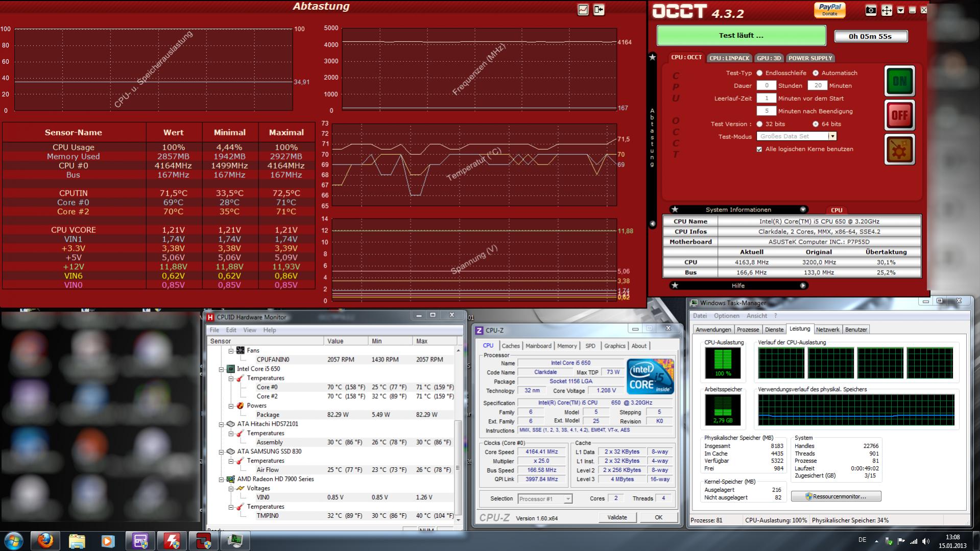Screen dimensions: 980x551
Task: Toggle 'Alle logischen Kerne benutzen' checkbox
Action: [759, 149]
